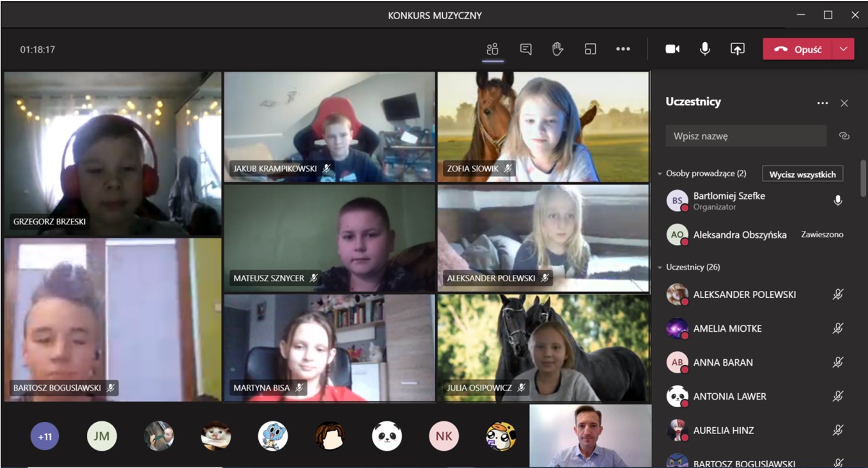
Task: Click the Wpisz nazwę search field
Action: 745,136
